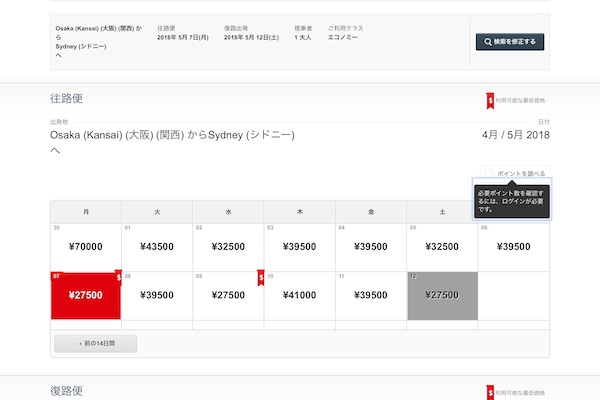Screen dimensions: 600x400
Task: Click the outbound legend price tag icon
Action: tap(490, 101)
